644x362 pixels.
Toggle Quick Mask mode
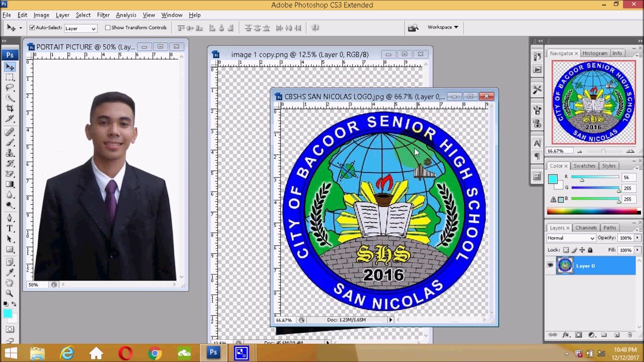[x=10, y=329]
